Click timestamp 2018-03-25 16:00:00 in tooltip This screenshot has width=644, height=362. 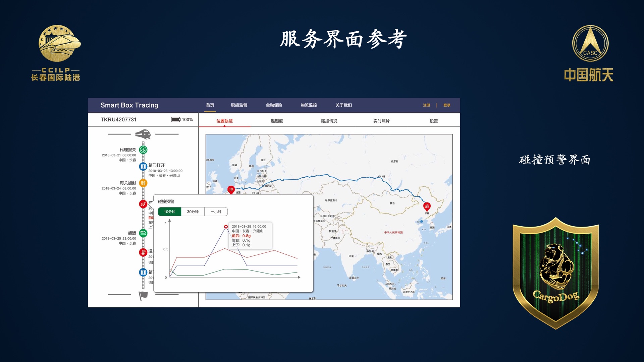click(x=249, y=227)
